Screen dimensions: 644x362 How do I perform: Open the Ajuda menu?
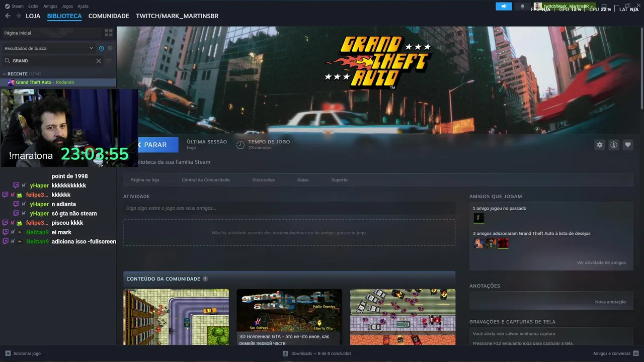tap(83, 6)
